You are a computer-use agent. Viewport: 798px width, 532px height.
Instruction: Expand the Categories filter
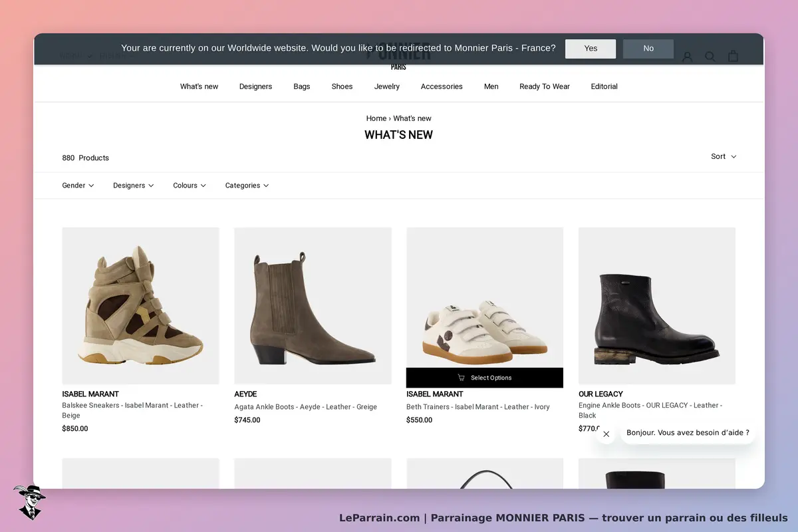tap(247, 186)
